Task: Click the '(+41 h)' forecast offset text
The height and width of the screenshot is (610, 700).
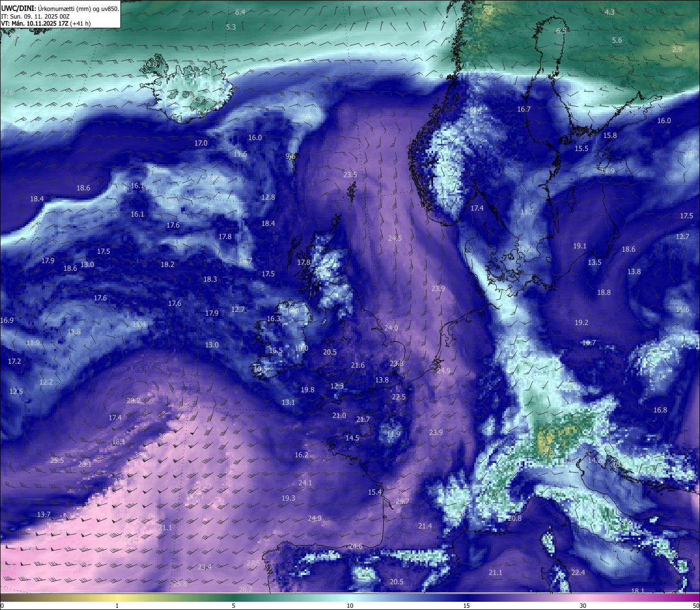Action: [80, 24]
